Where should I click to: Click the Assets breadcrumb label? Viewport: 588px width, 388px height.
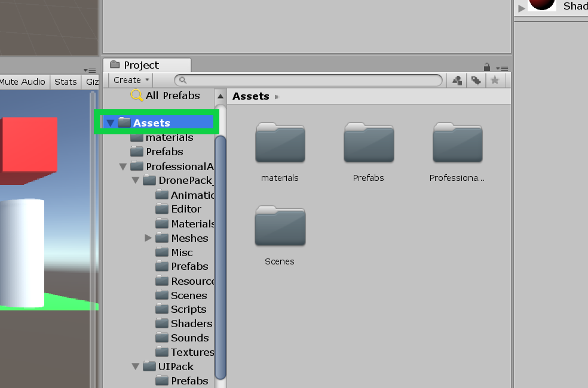[250, 96]
